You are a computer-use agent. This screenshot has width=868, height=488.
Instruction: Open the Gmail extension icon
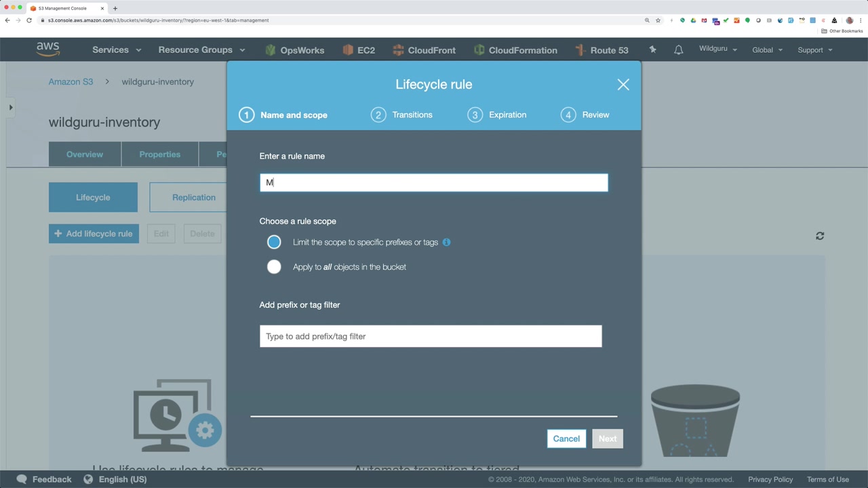704,20
